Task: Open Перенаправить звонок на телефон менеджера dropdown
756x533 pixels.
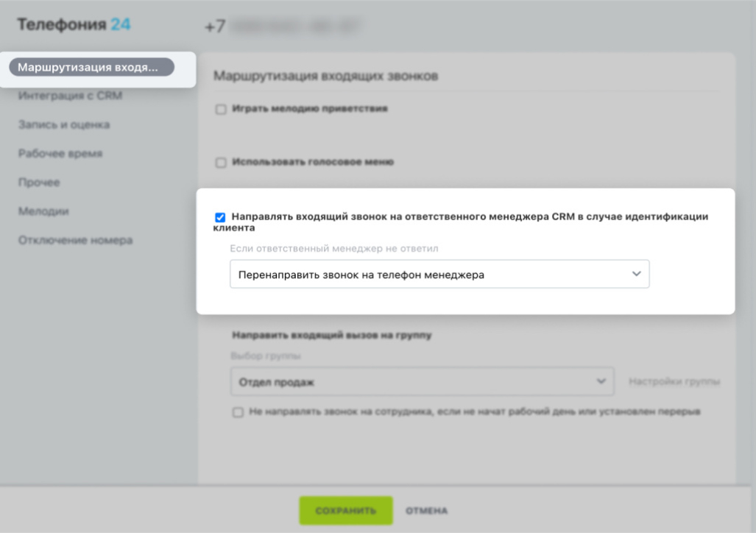Action: point(439,274)
